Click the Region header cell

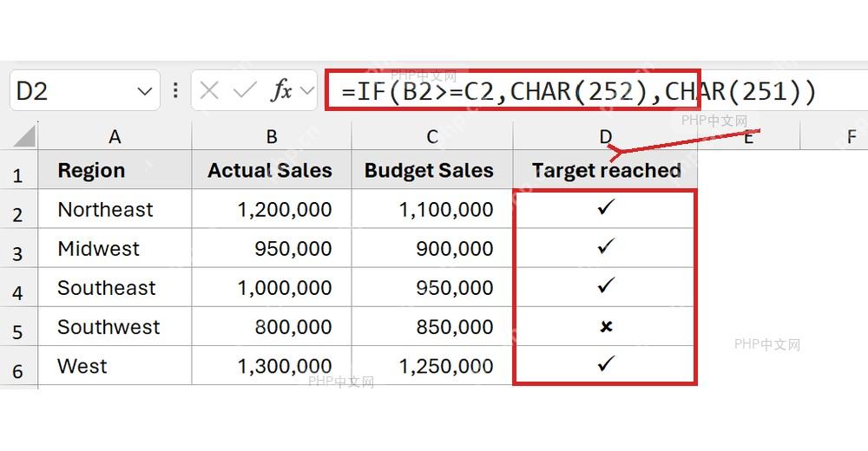coord(115,170)
